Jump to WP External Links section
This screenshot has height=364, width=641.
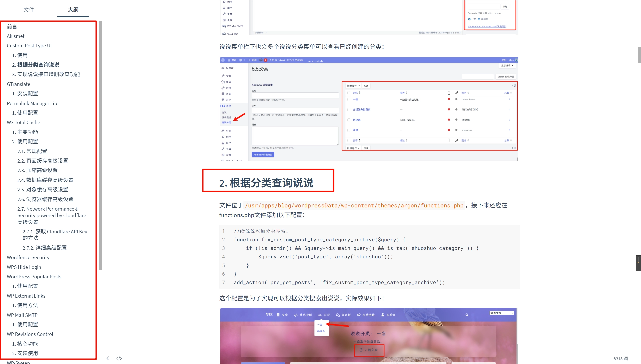coord(26,296)
